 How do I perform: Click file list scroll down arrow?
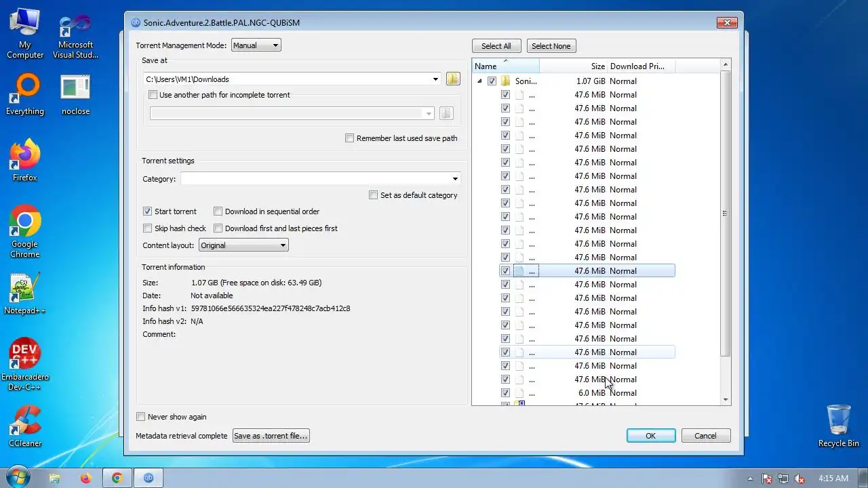tap(726, 400)
